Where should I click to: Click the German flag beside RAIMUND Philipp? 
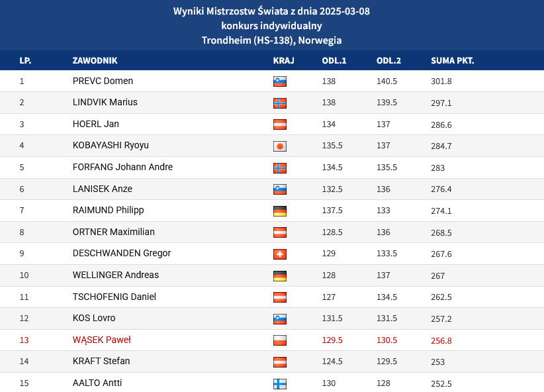280,211
